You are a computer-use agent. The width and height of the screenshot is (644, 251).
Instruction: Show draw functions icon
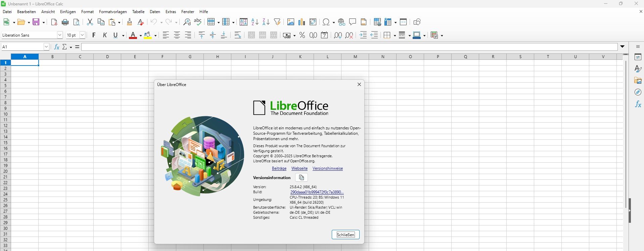417,22
